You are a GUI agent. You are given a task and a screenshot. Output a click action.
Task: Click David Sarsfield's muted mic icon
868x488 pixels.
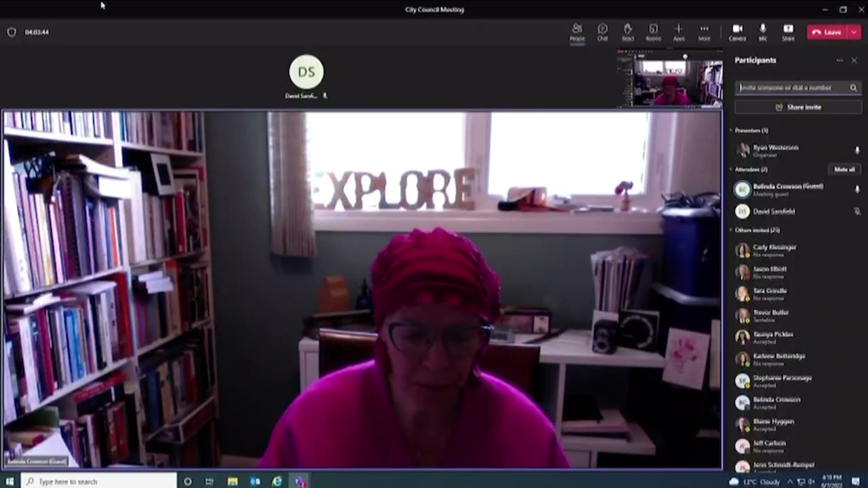point(857,211)
